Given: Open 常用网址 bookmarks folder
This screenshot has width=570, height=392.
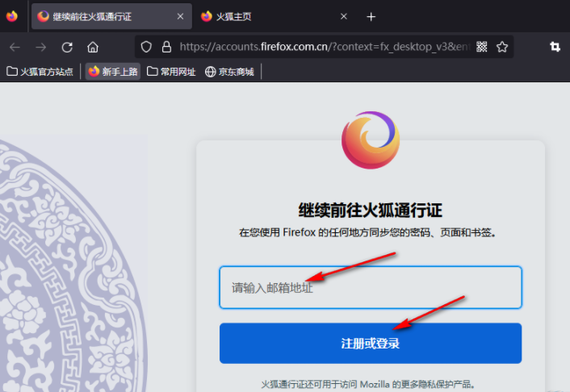Looking at the screenshot, I should coord(171,72).
